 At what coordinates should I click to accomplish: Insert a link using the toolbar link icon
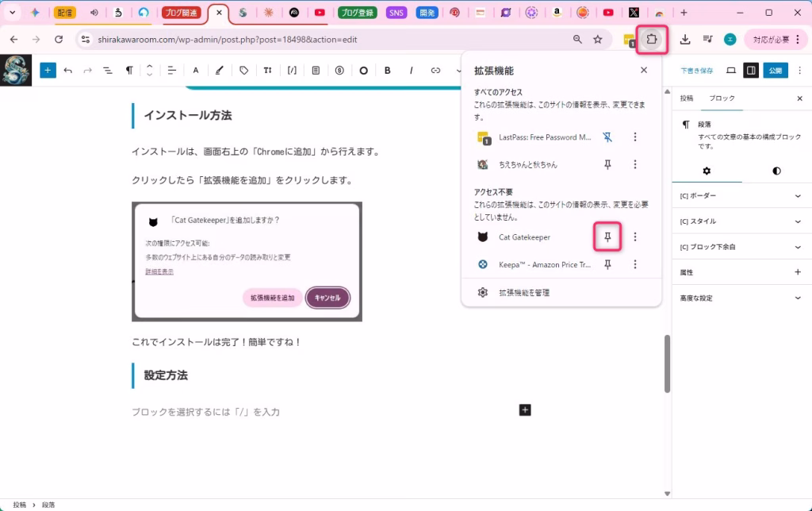tap(435, 71)
